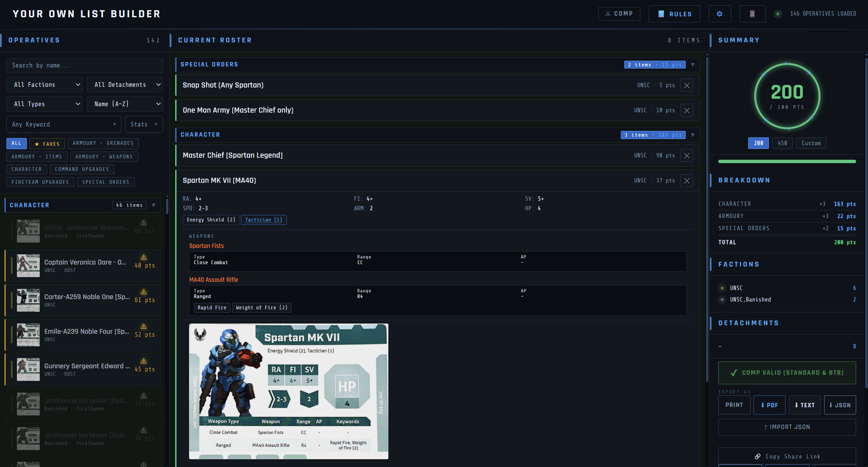The image size is (868, 467).
Task: Open the Name (A-Z) sort dropdown
Action: click(x=125, y=104)
